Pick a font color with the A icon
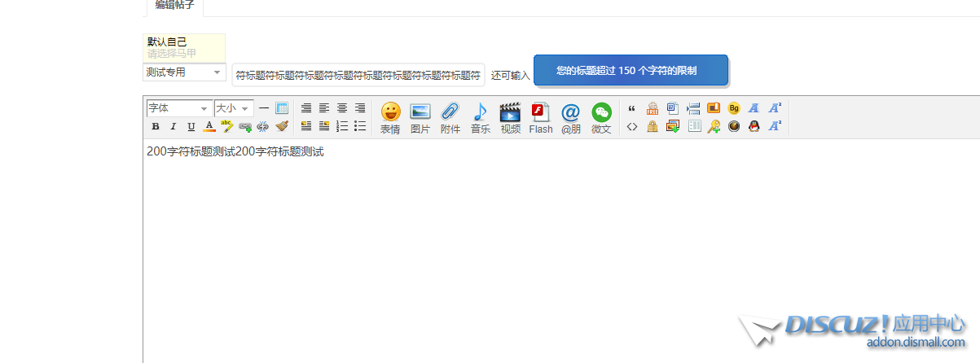Screen dimensions: 980x363 (x=209, y=126)
